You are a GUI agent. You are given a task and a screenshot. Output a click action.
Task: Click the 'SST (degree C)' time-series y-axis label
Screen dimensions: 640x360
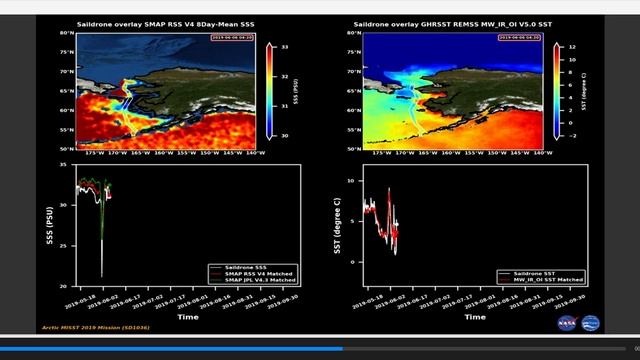click(x=337, y=226)
